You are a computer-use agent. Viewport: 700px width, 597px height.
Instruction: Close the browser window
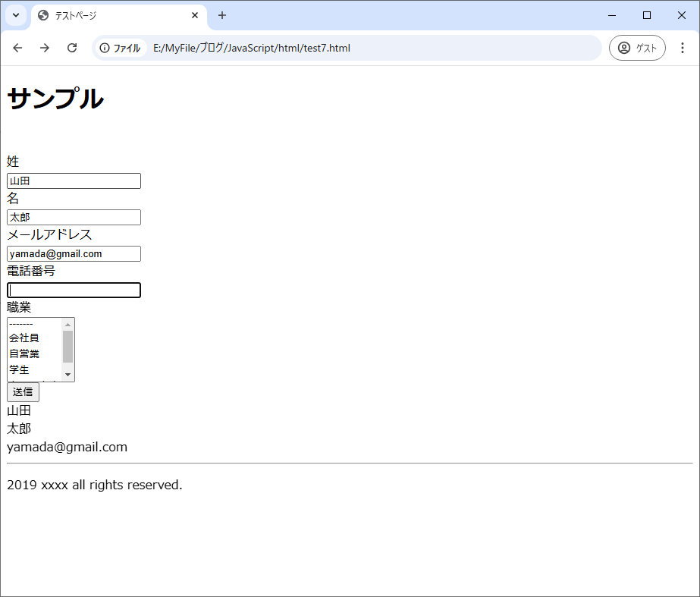coord(681,15)
